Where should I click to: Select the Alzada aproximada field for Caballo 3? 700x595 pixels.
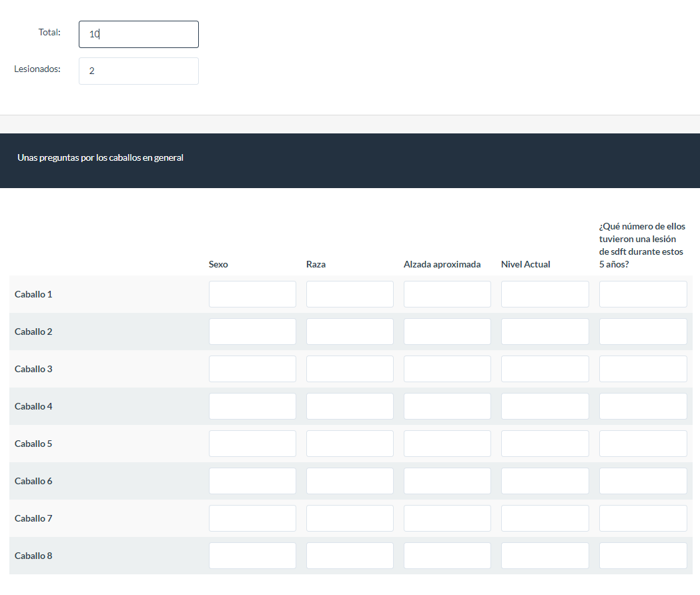tap(447, 369)
